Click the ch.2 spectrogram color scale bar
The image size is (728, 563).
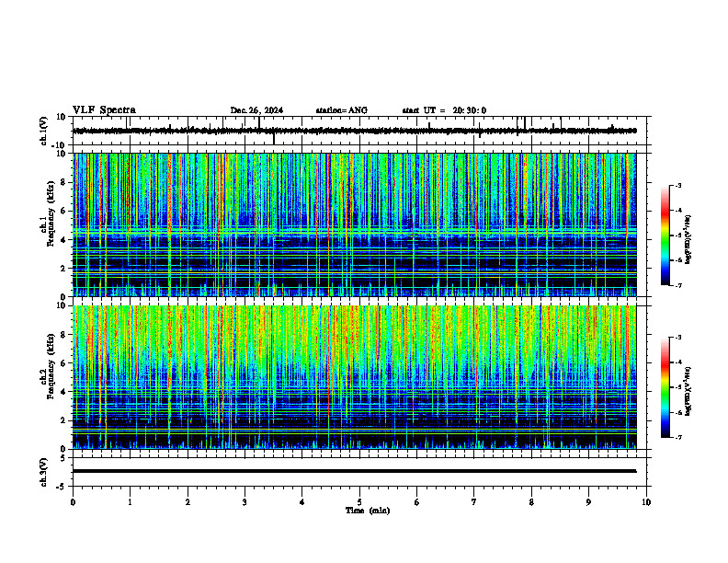[x=665, y=387]
